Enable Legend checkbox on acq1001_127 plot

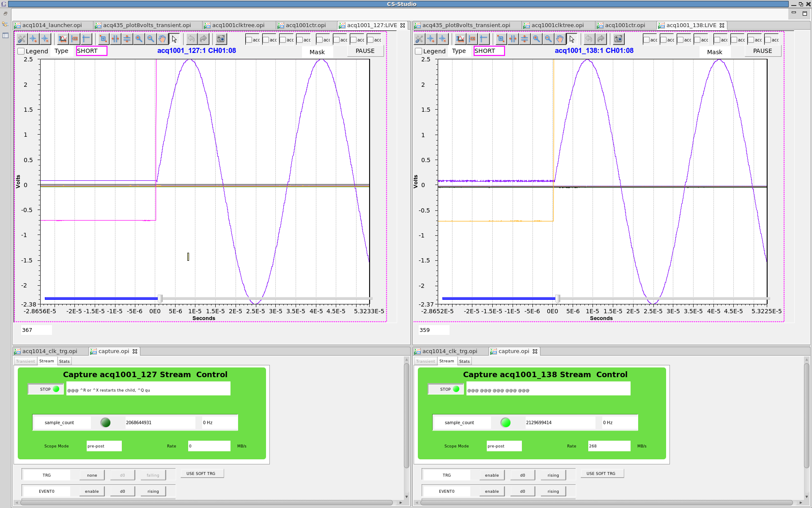tap(21, 51)
